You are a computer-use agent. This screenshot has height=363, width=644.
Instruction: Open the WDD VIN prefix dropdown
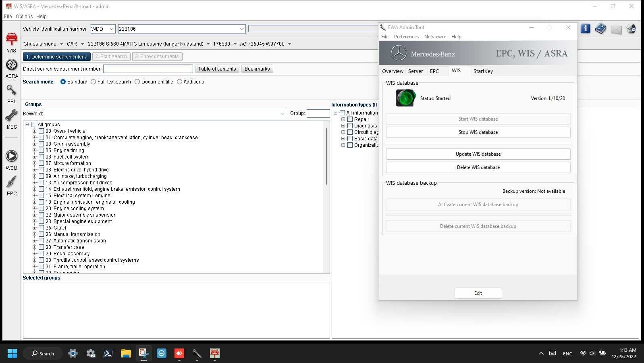pyautogui.click(x=111, y=29)
